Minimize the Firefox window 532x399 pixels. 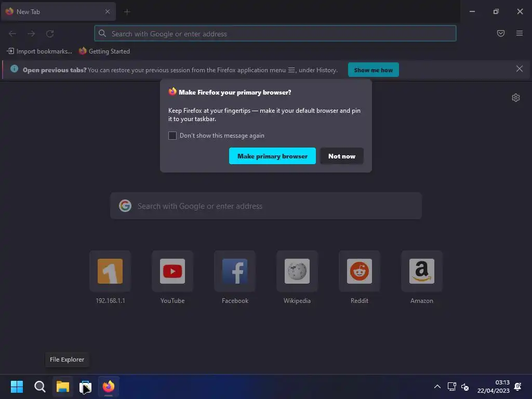point(472,11)
